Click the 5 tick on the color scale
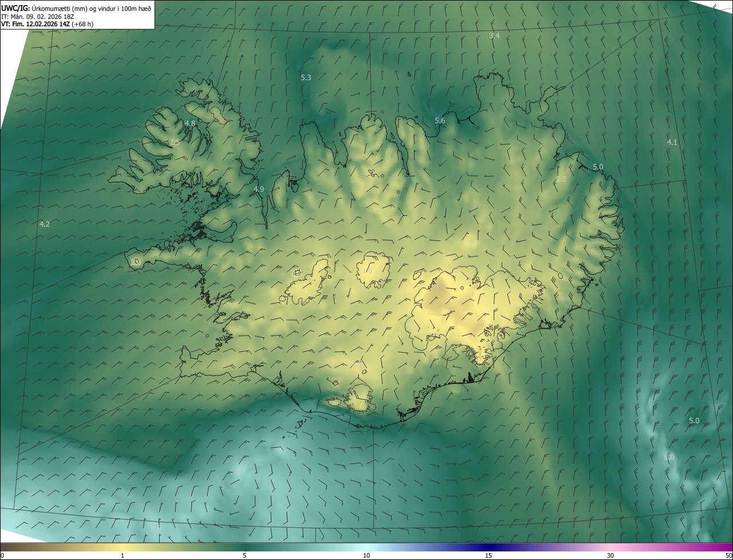Image resolution: width=733 pixels, height=560 pixels. pos(245,555)
